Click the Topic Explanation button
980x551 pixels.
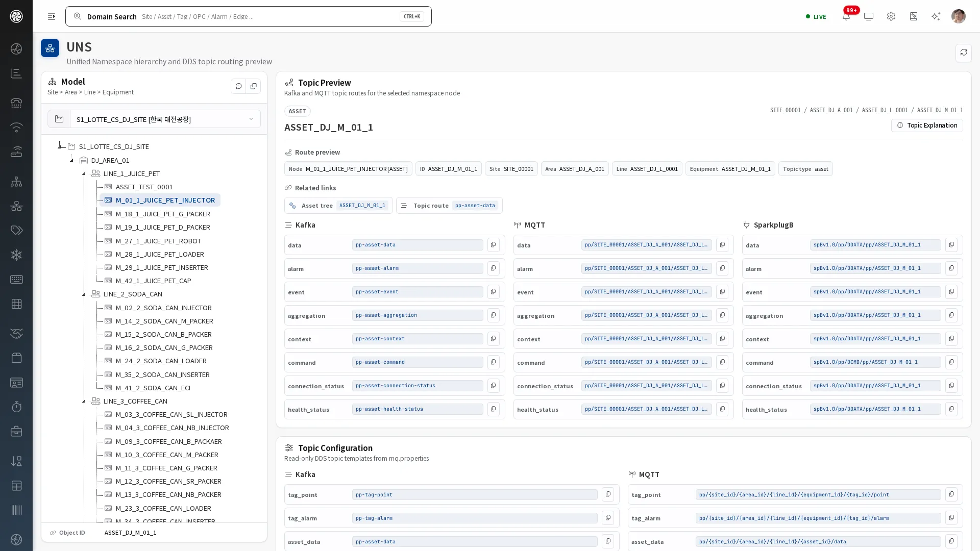tap(927, 125)
